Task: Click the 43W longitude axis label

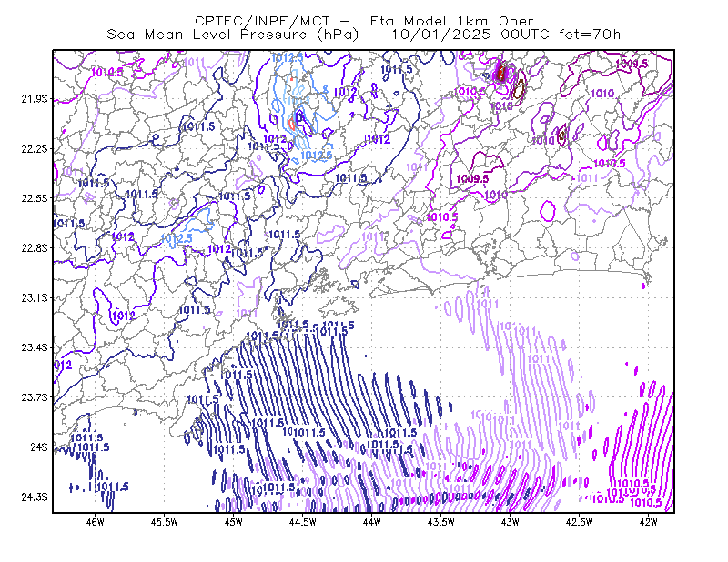Action: [x=511, y=522]
